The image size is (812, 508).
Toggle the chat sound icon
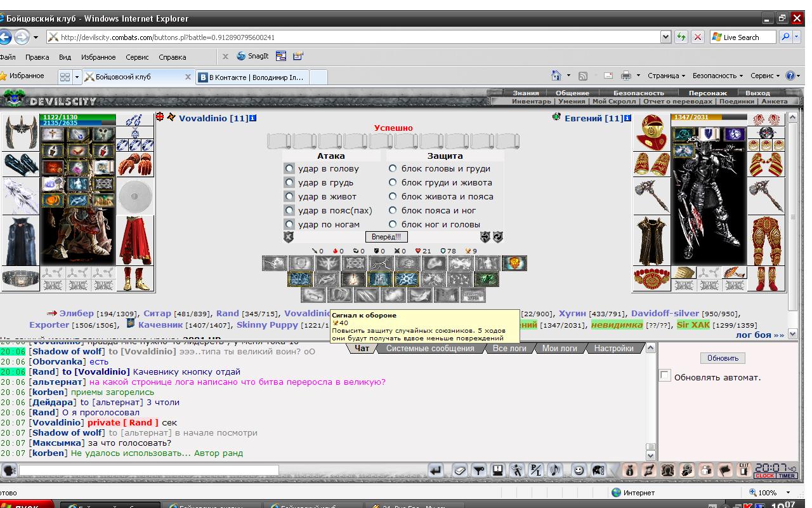coord(555,471)
